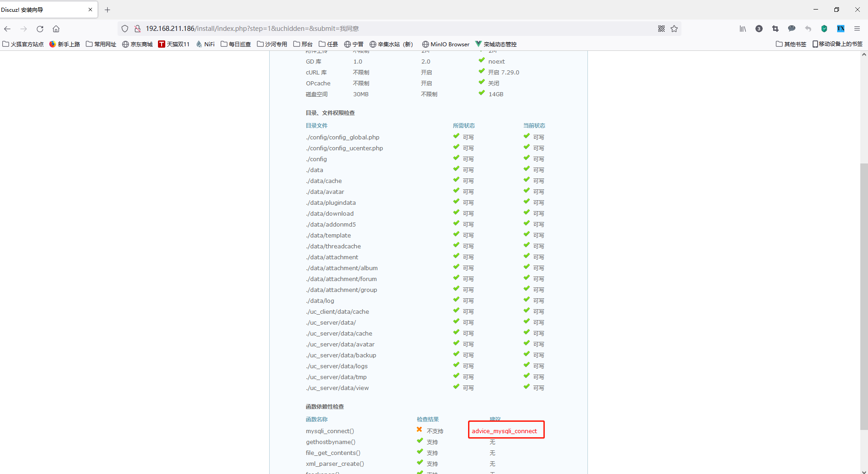
Task: Open the 任县 bookmark folder
Action: [x=328, y=44]
